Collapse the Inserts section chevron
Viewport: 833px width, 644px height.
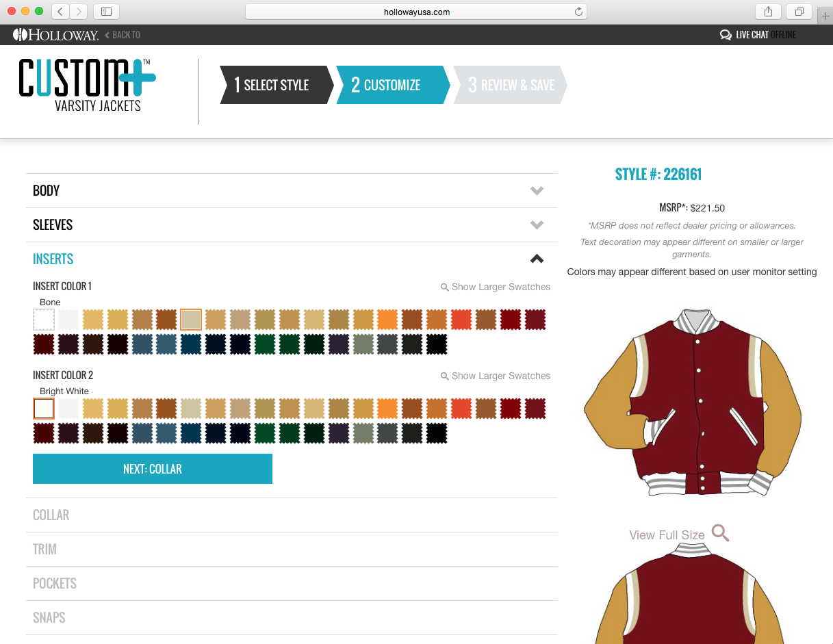(537, 259)
